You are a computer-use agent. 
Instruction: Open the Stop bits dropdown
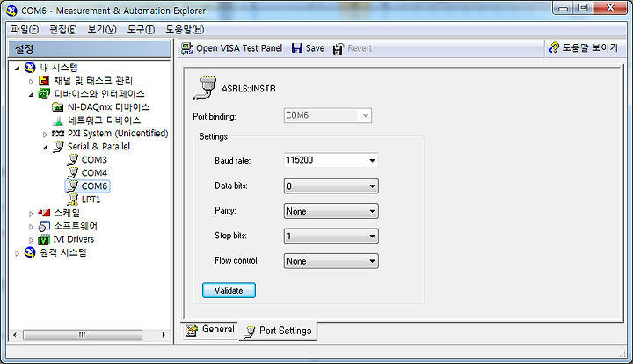tap(372, 237)
